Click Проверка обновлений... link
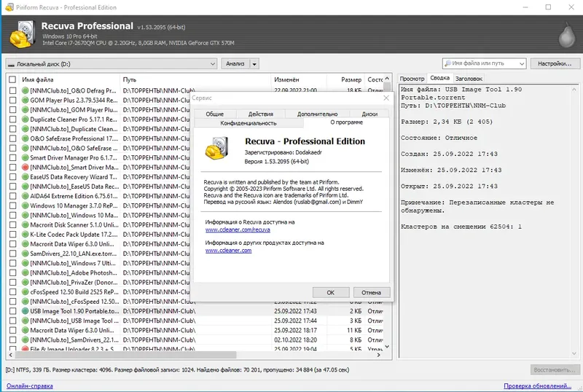The width and height of the screenshot is (583, 392). 537,385
